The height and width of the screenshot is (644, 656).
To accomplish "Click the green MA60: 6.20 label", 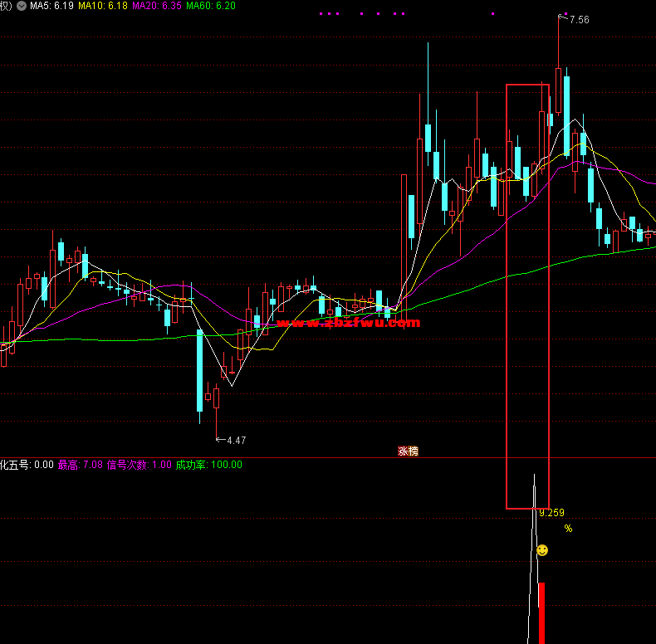I will 211,6.
